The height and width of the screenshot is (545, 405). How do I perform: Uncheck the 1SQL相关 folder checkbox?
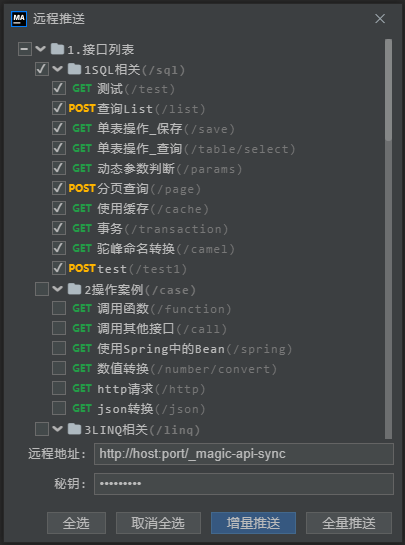coord(42,69)
